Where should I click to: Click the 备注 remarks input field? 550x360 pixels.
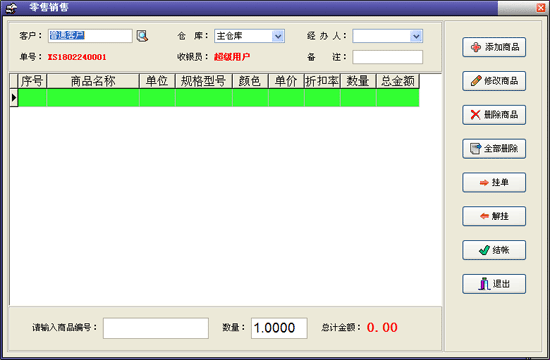(x=388, y=57)
